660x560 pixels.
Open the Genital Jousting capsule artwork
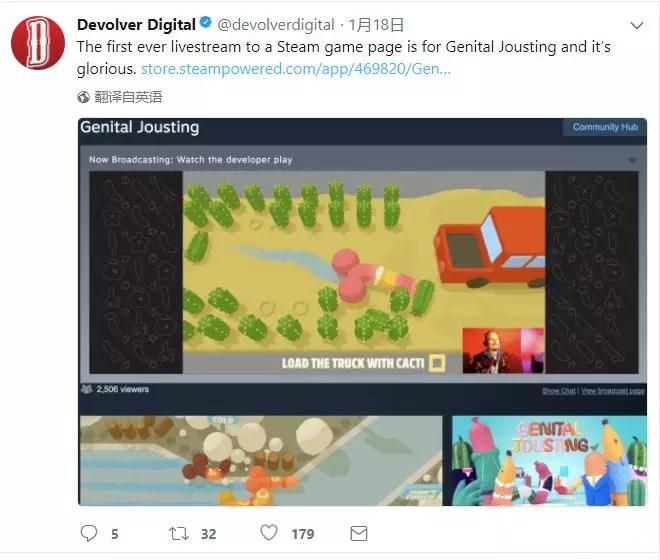tap(549, 461)
